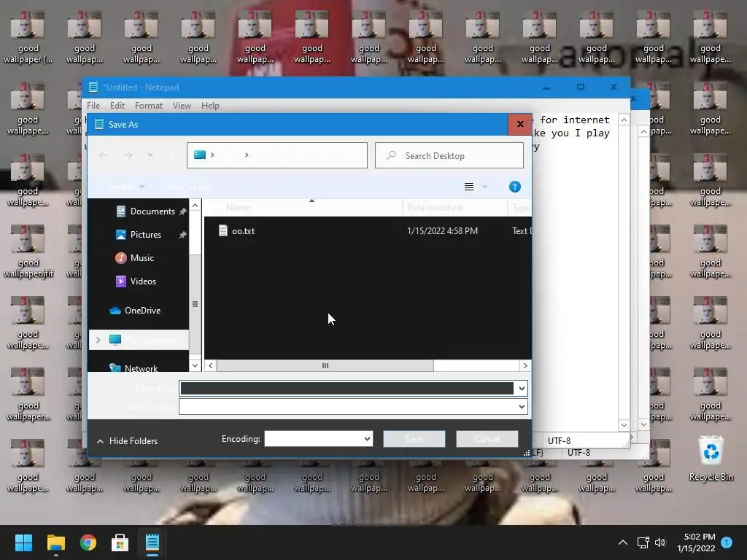Select Network in navigation pane
Screen dimensions: 747x560
141,368
